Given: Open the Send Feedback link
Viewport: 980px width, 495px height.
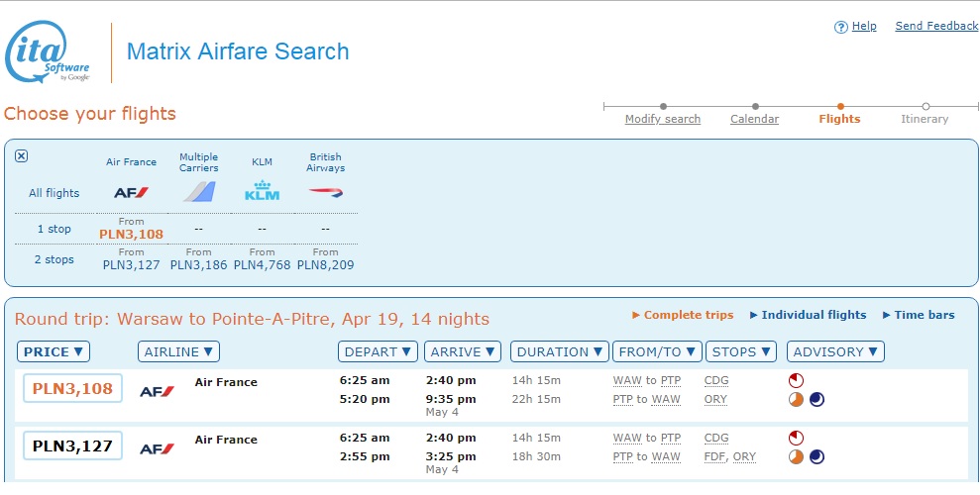Looking at the screenshot, I should [x=936, y=26].
